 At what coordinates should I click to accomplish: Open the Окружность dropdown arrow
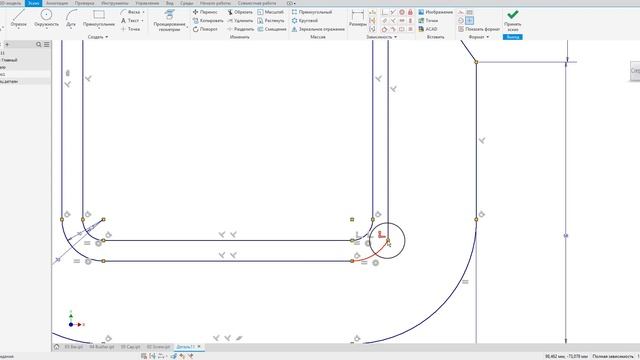(x=46, y=28)
